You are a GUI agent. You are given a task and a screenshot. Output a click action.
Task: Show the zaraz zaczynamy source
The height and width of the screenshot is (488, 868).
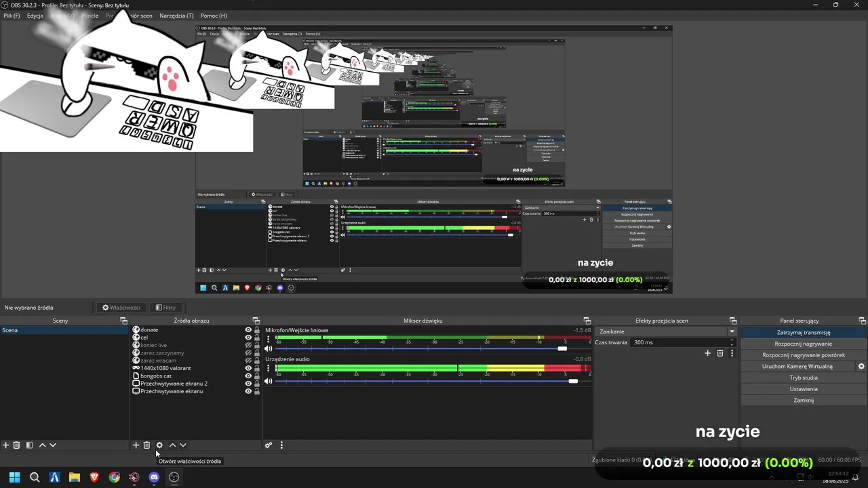pos(248,353)
